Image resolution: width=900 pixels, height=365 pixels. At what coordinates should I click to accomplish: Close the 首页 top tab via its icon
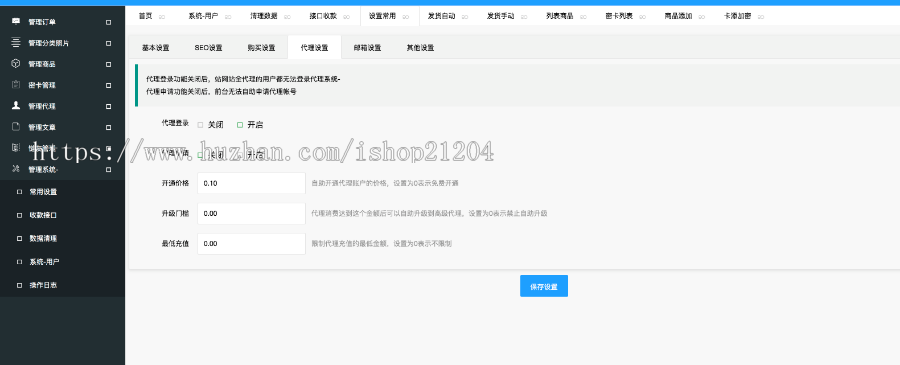tap(162, 17)
